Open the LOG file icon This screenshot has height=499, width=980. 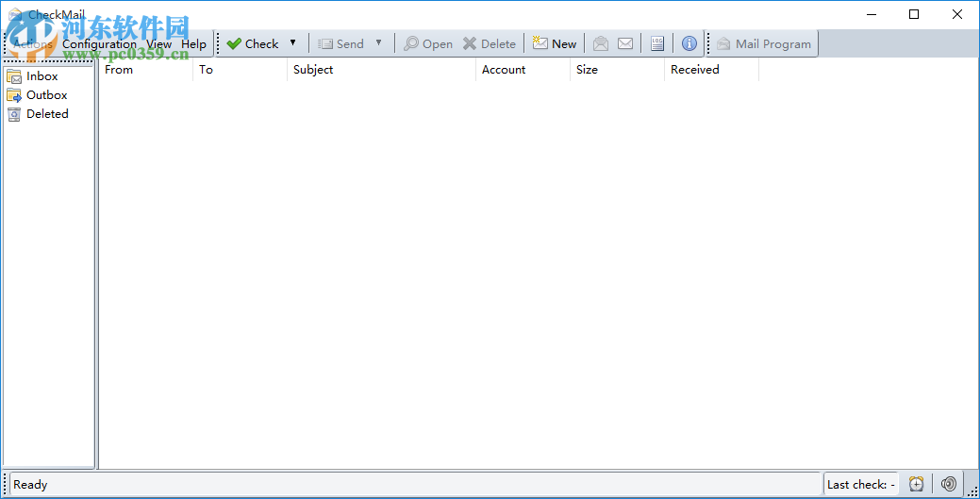(x=656, y=43)
